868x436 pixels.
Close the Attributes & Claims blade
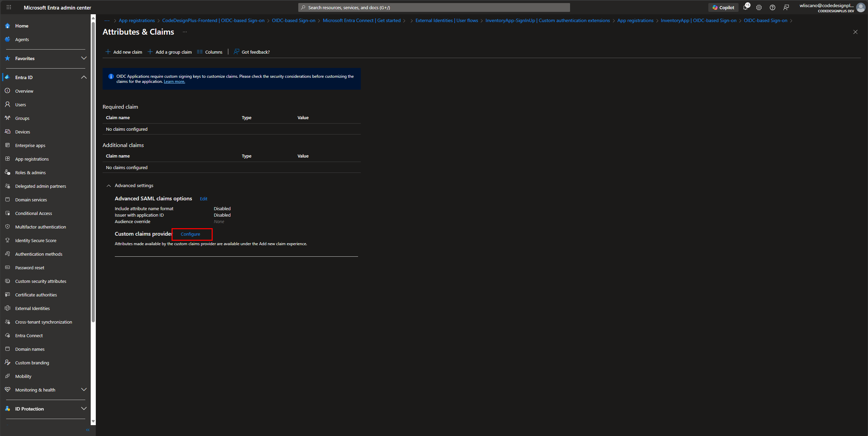pyautogui.click(x=855, y=32)
